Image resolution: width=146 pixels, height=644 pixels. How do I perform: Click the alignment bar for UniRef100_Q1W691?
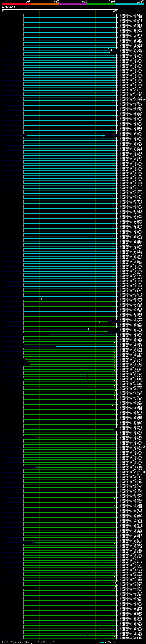click(66, 135)
